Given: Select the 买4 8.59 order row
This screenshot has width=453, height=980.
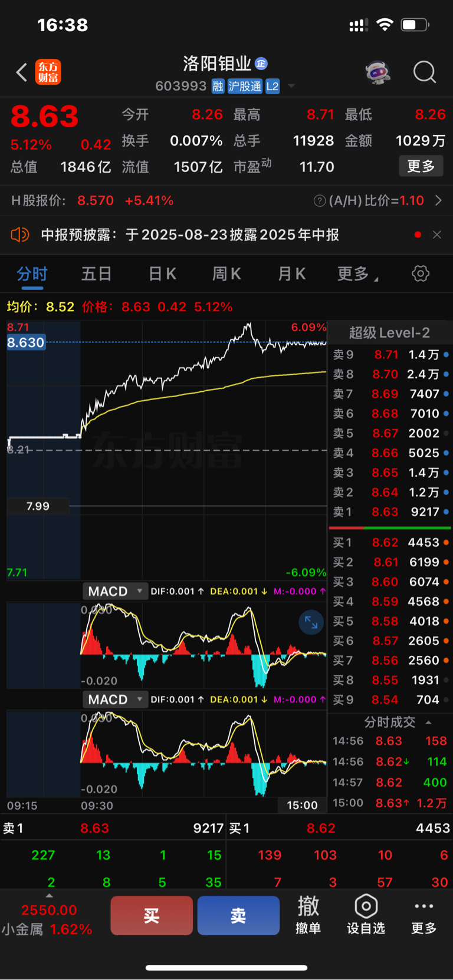Looking at the screenshot, I should [390, 602].
